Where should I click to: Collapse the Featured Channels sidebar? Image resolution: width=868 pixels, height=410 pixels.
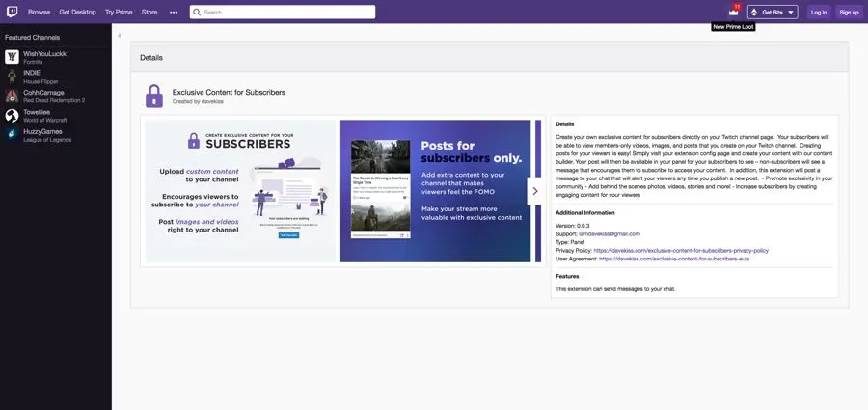click(x=119, y=36)
